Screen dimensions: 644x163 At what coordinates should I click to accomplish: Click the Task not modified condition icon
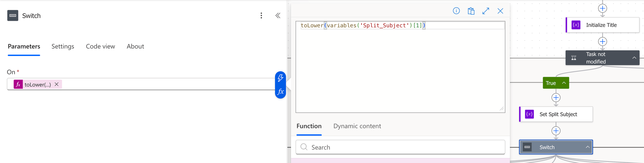[574, 58]
